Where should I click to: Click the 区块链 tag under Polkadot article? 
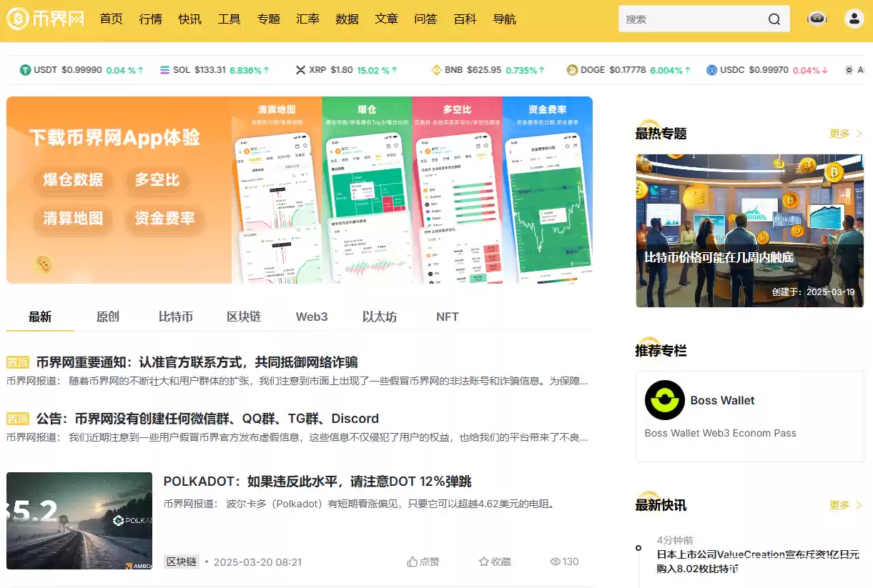(x=182, y=562)
